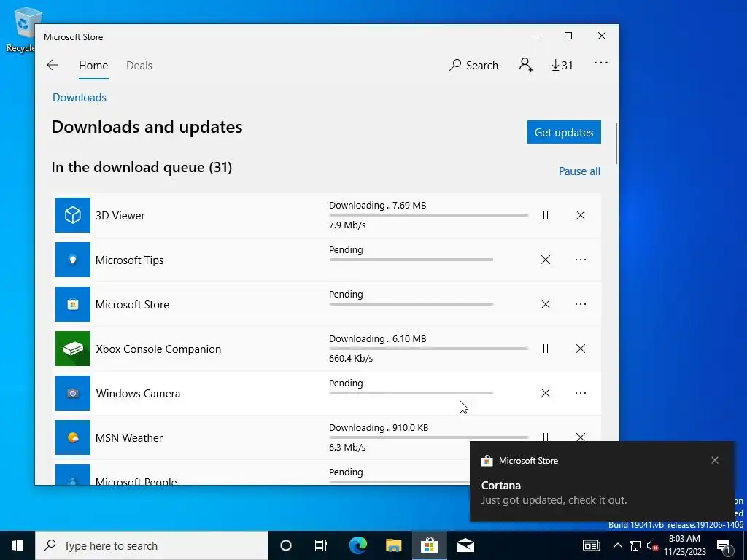Click the MSN Weather app icon
Image resolution: width=747 pixels, height=560 pixels.
(x=73, y=437)
